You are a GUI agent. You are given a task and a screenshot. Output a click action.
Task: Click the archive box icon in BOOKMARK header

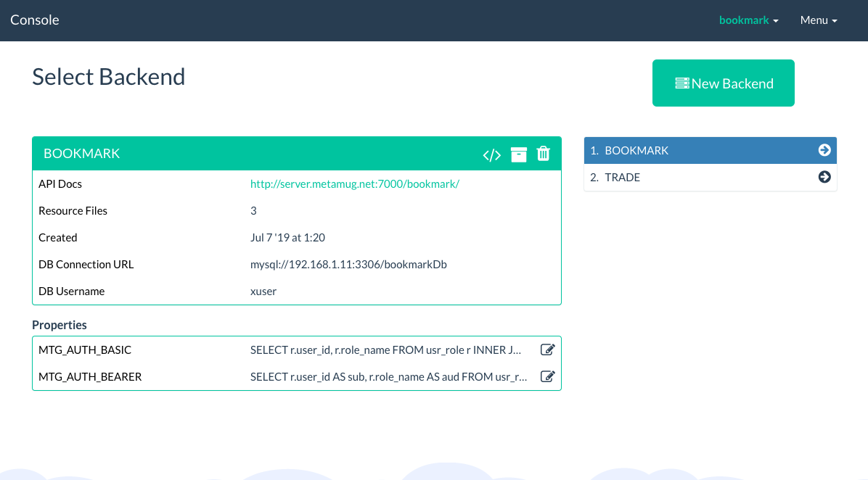(519, 154)
